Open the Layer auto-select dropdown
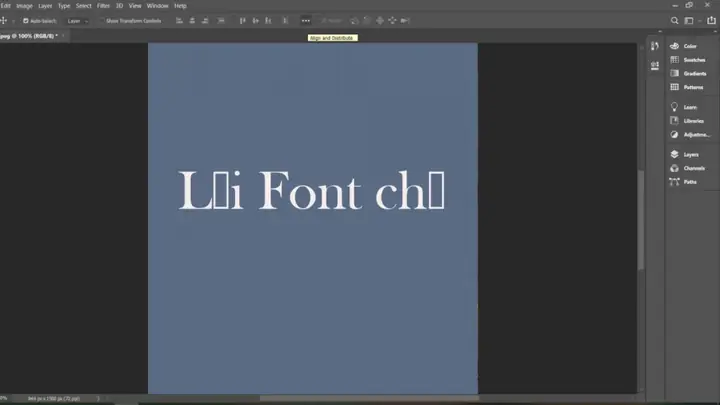This screenshot has width=720, height=405. click(77, 21)
